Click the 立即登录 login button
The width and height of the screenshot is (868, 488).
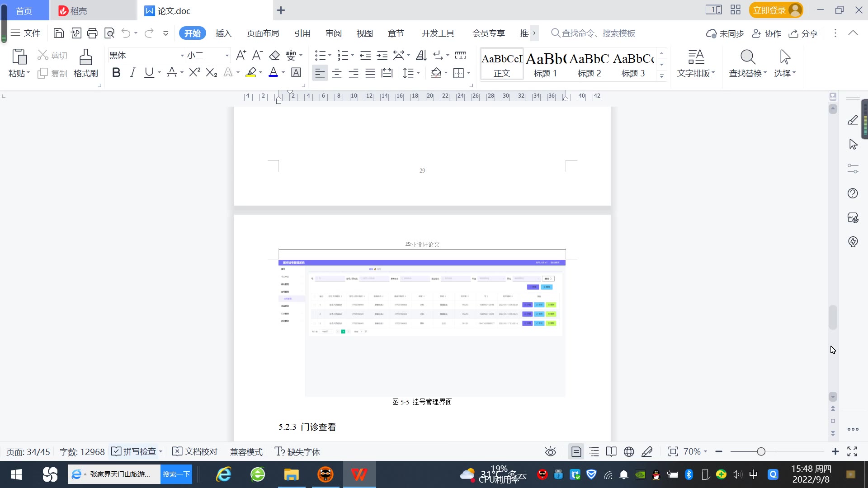(776, 10)
